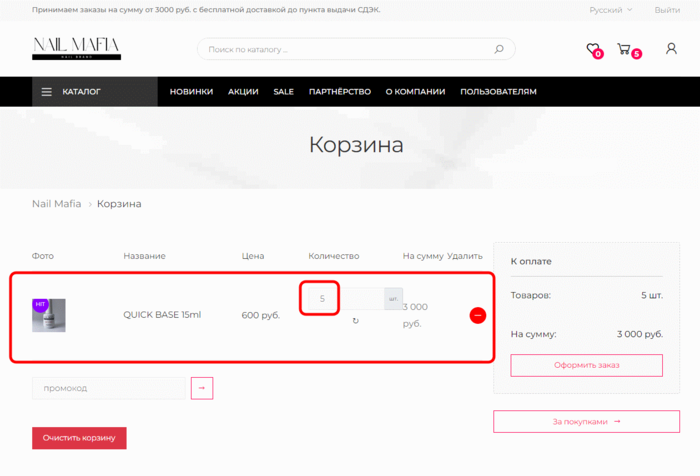Click the Nail Mafia breadcrumb link
Screen dimensions: 700x476
[55, 204]
